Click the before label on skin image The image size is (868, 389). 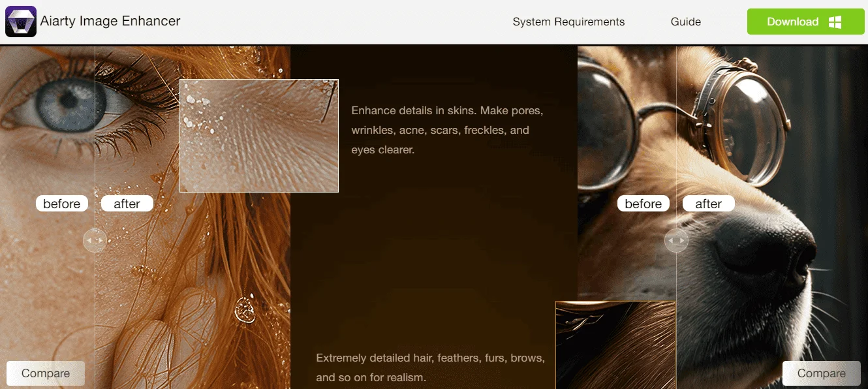click(x=62, y=204)
